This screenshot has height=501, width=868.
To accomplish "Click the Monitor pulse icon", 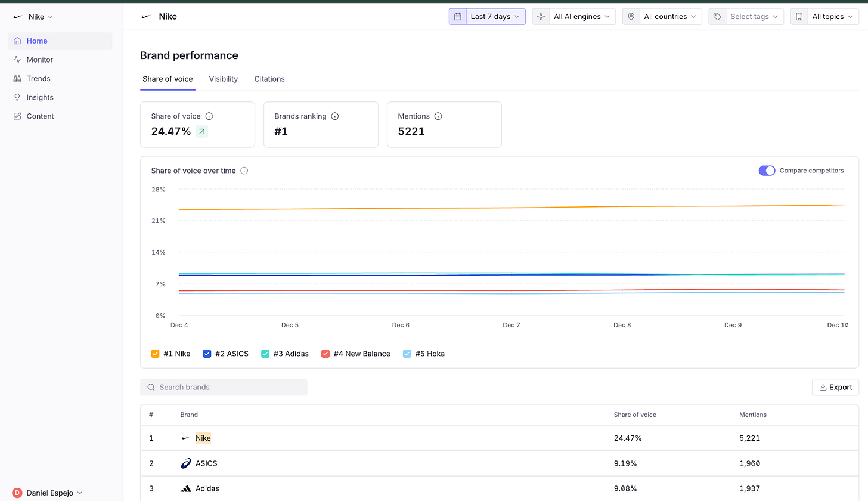I will 17,60.
